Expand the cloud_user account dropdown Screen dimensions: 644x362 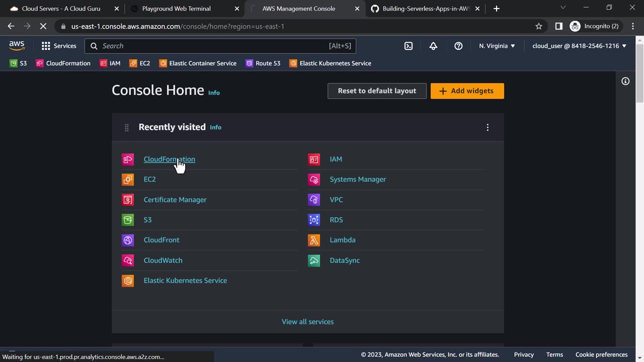579,46
